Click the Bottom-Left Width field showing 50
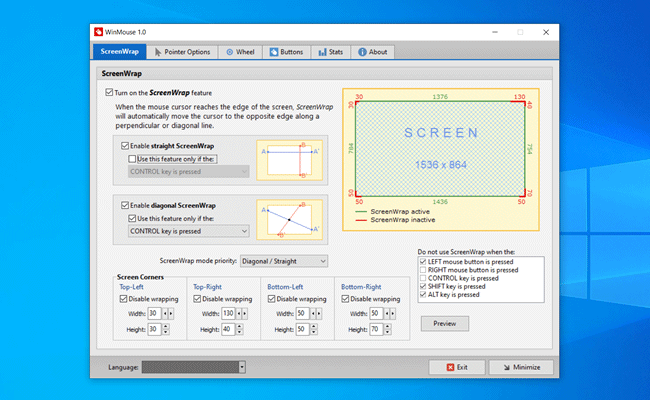This screenshot has height=400, width=650. [303, 314]
